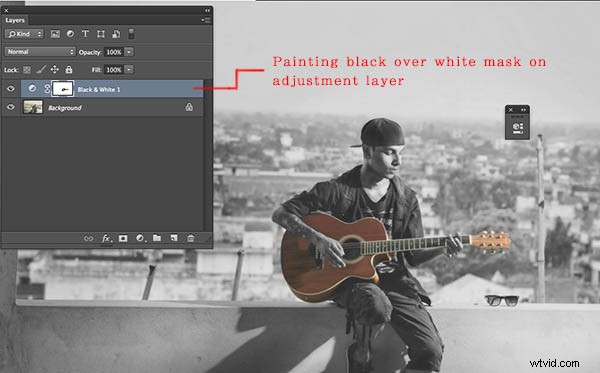Image resolution: width=600 pixels, height=373 pixels.
Task: Toggle the layer filtering switch
Action: [131, 34]
